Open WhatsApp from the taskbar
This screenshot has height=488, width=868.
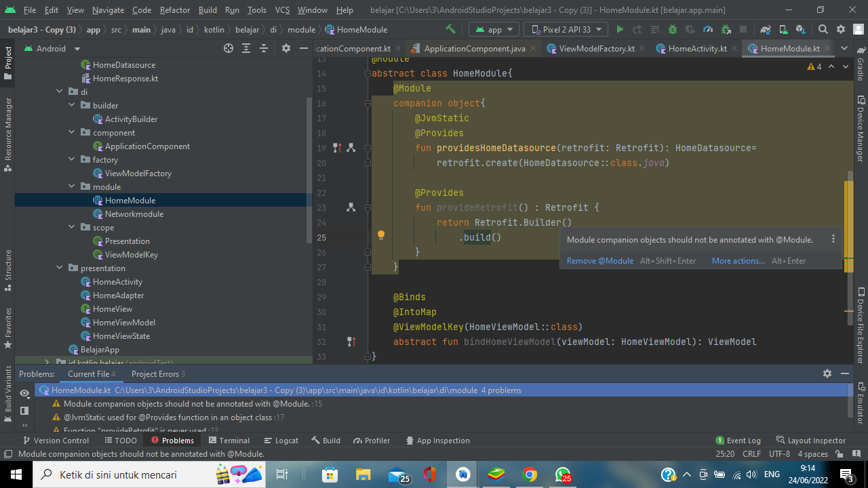(563, 474)
